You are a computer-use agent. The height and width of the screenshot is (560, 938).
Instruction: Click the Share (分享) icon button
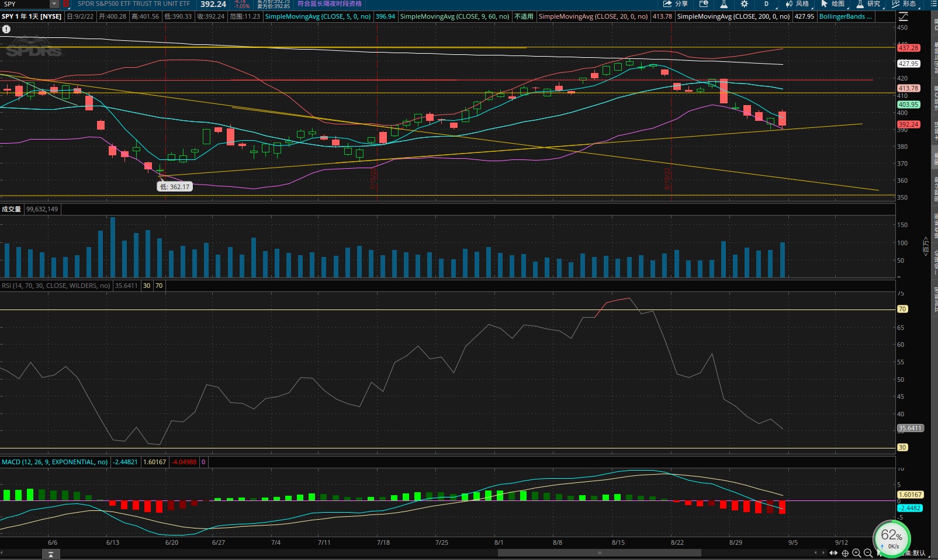(675, 4)
